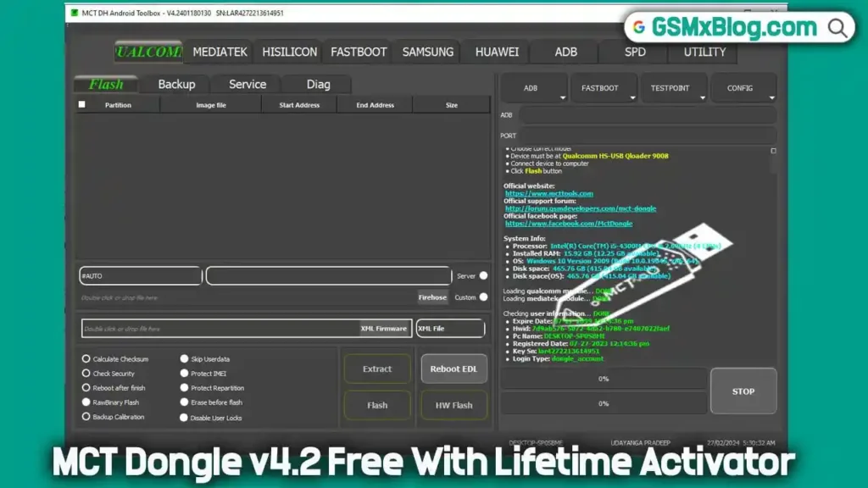
Task: Click the End Address column header
Action: coord(376,104)
